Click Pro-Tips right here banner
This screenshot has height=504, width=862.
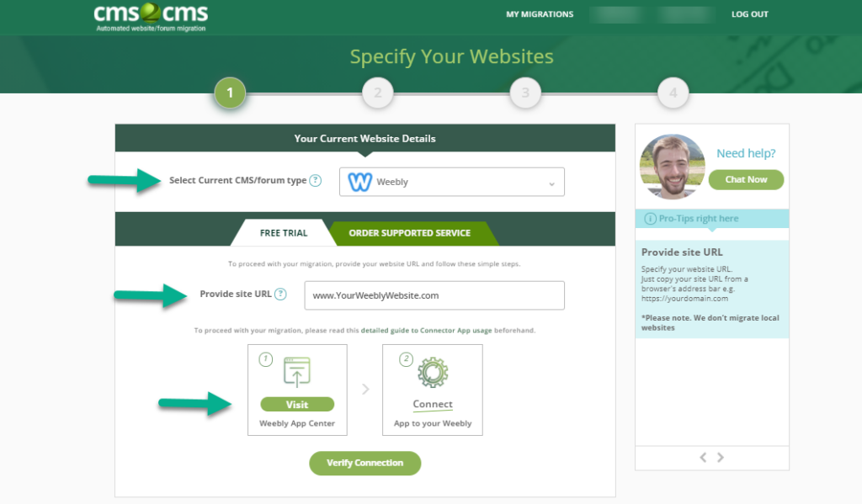point(712,219)
